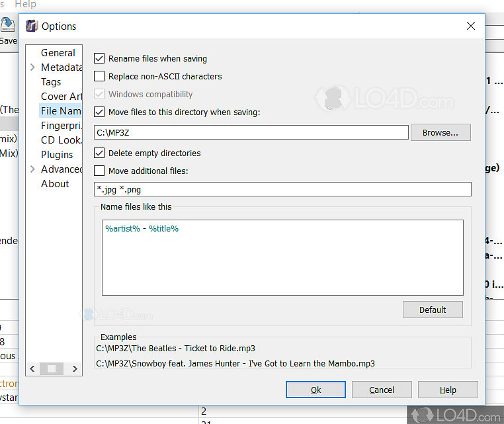
Task: Click the tree scrollbar left arrow
Action: pos(32,368)
